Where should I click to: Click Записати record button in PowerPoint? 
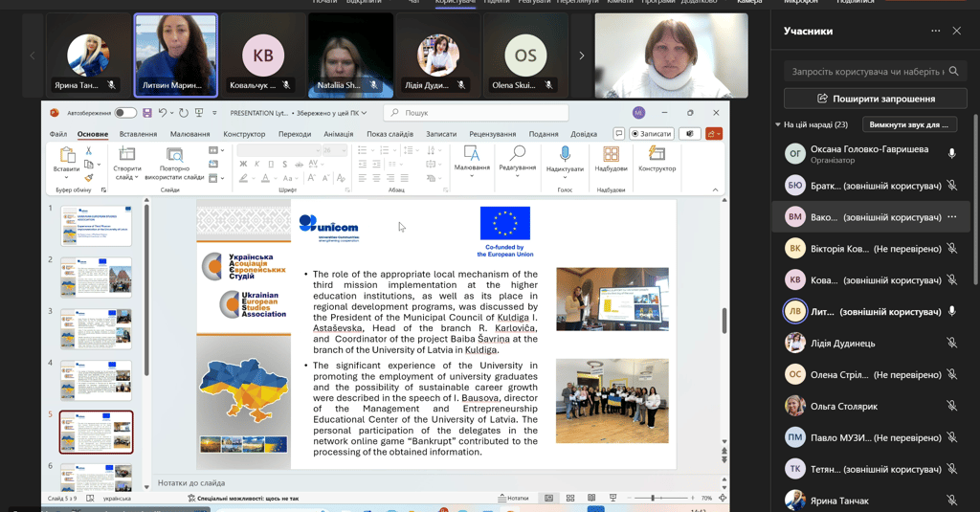pyautogui.click(x=651, y=133)
